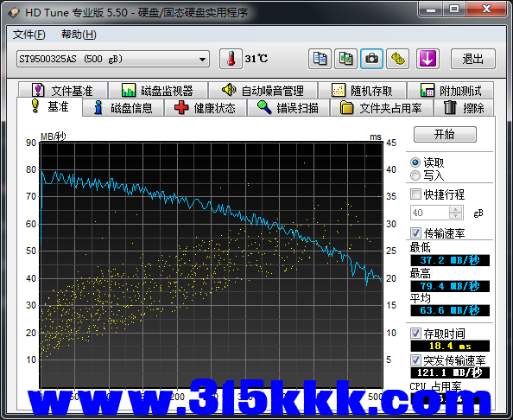513x420 pixels.
Task: Open options with the yellow gear icon
Action: point(398,59)
